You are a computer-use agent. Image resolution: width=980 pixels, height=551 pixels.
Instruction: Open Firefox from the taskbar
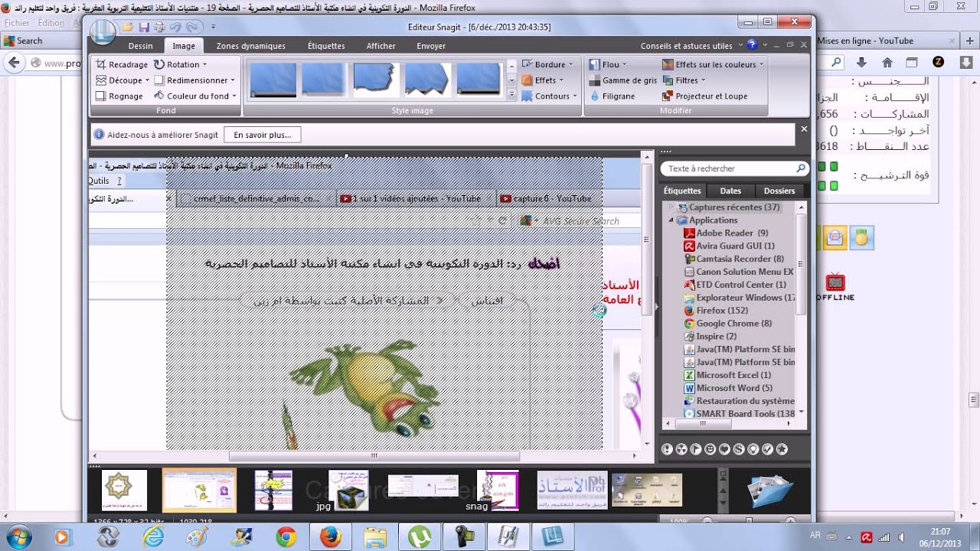coord(330,537)
